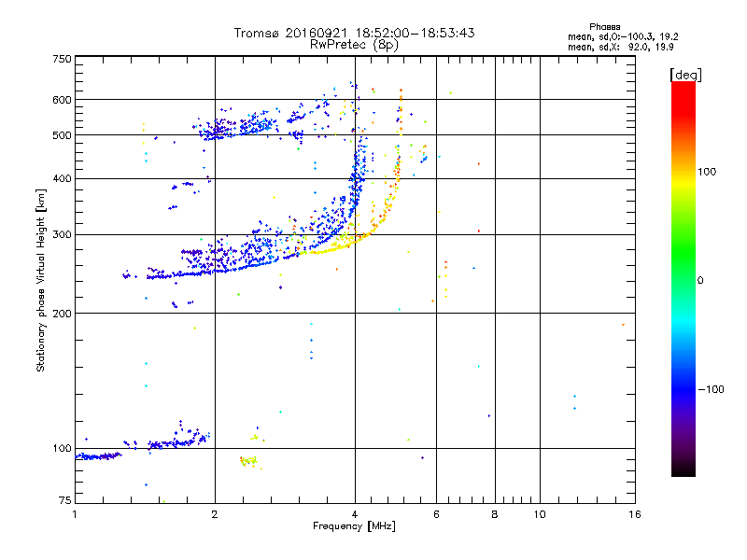Click the "200" height axis label
The width and height of the screenshot is (747, 560).
tap(62, 314)
